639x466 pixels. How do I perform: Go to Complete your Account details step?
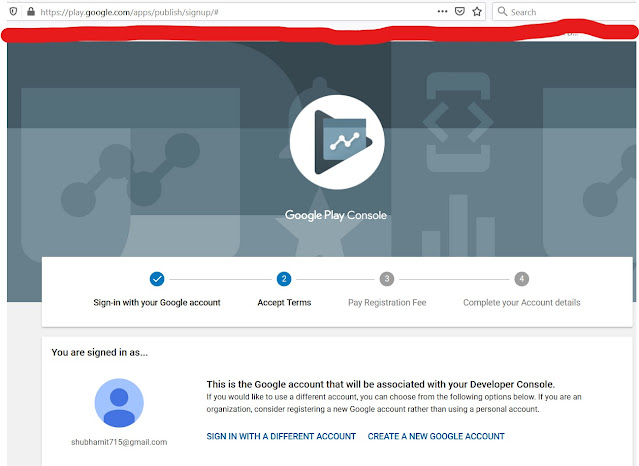(522, 303)
